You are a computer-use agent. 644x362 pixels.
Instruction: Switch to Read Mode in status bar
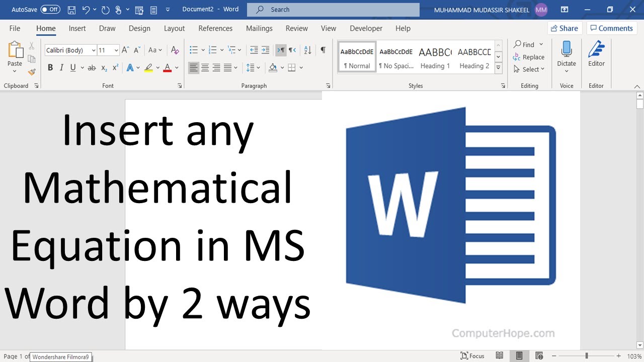tap(499, 356)
